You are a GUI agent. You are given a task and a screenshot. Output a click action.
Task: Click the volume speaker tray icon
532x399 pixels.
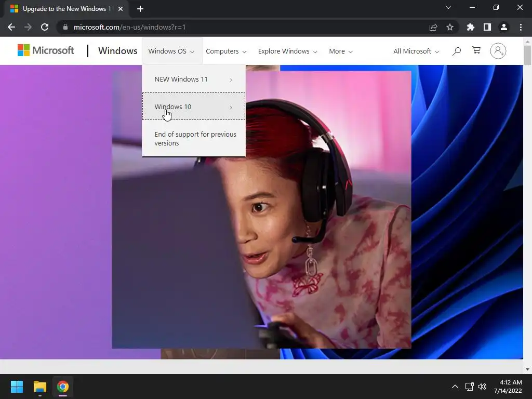click(482, 387)
